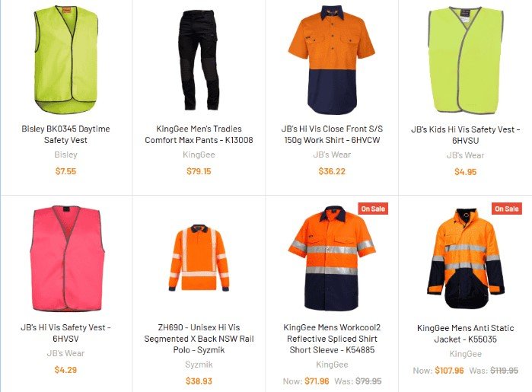This screenshot has height=392, width=532.
Task: Click the KingGee Mens Anti Static Jacket K55035 title
Action: (465, 333)
